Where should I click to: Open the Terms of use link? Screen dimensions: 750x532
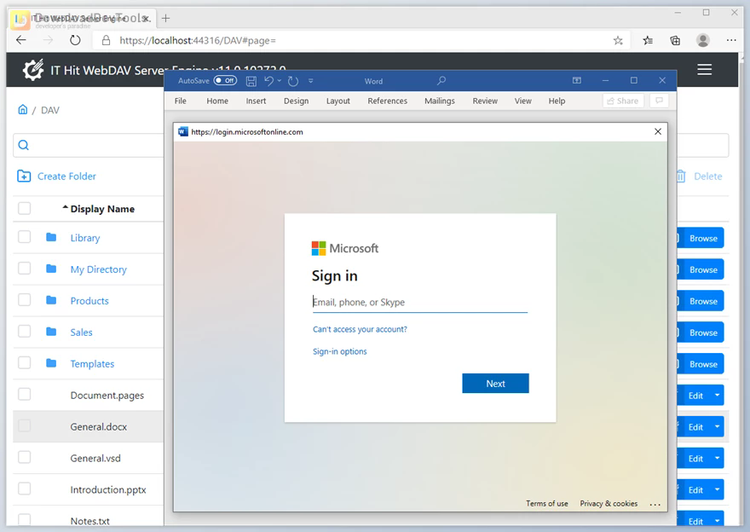547,503
